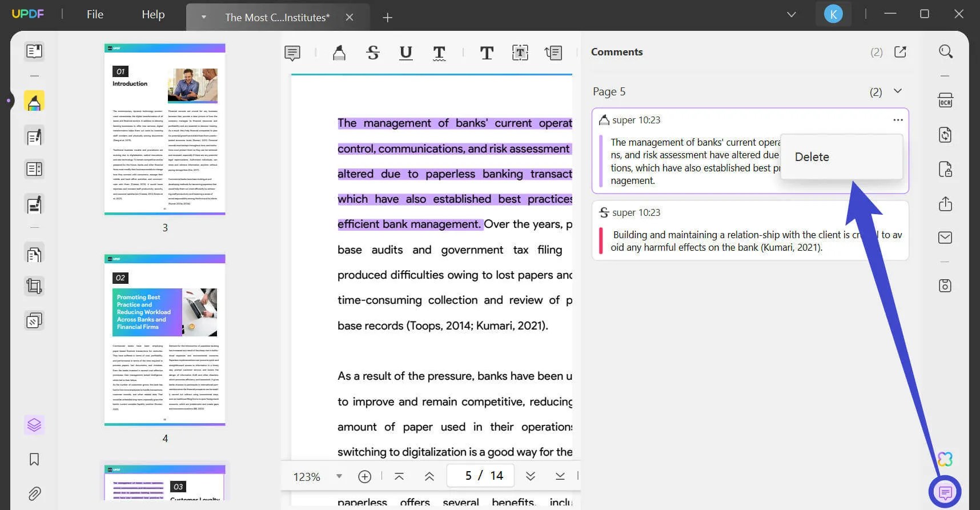
Task: Open the zoom level dropdown at 123%
Action: pyautogui.click(x=339, y=476)
